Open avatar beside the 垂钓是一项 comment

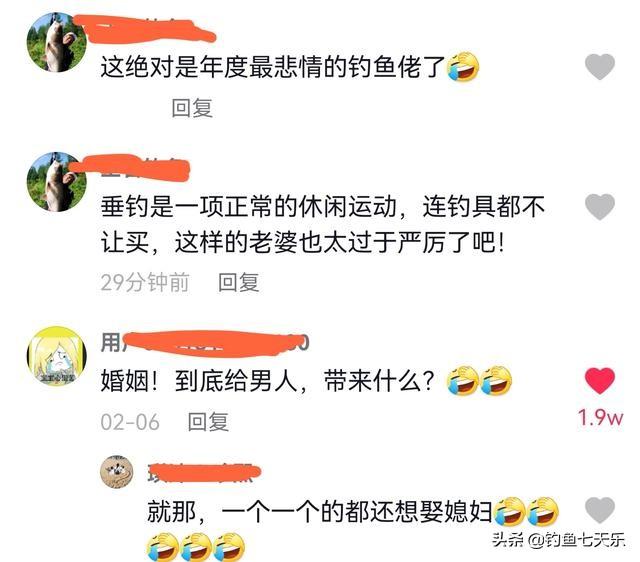pos(57,182)
